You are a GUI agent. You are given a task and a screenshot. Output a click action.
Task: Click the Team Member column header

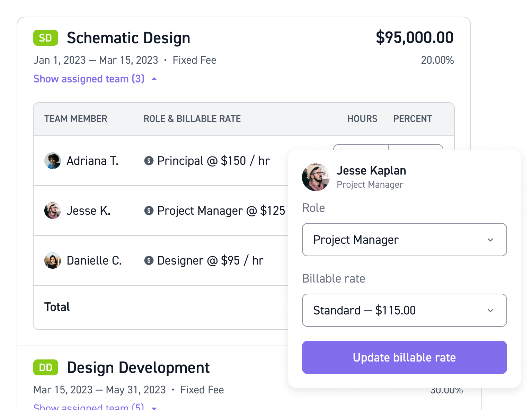tap(76, 119)
